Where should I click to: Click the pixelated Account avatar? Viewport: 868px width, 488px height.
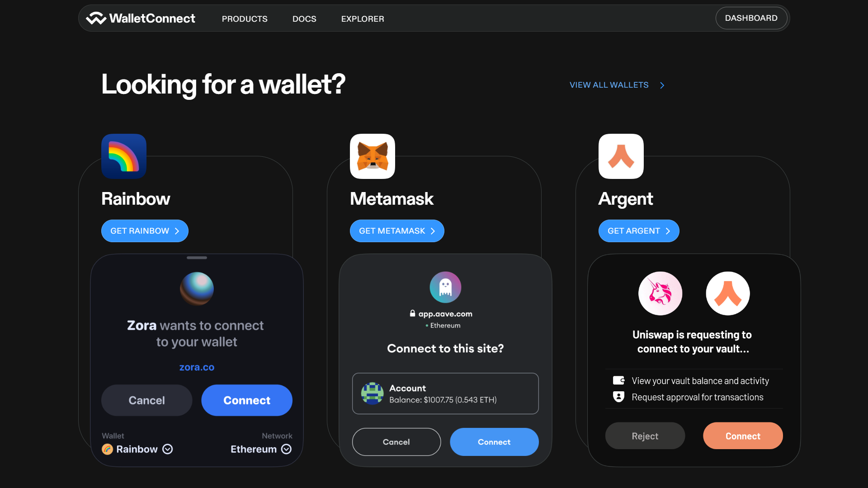coord(372,394)
